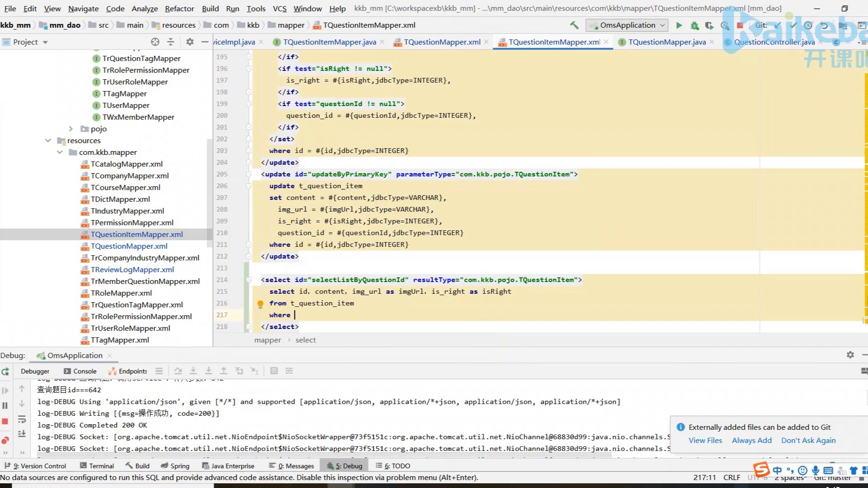
Task: Run with coverage icon in toolbar
Action: tap(709, 25)
